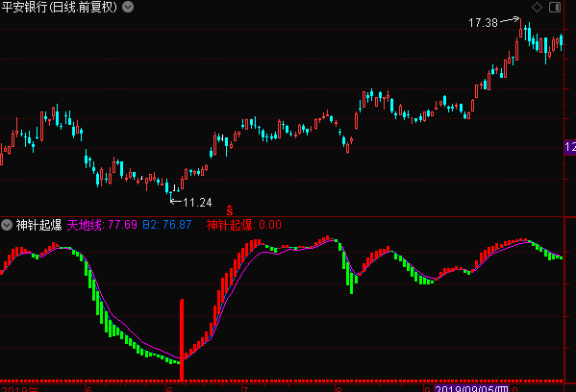Toggle the side panel layout icon
576x392 pixels.
pyautogui.click(x=555, y=7)
